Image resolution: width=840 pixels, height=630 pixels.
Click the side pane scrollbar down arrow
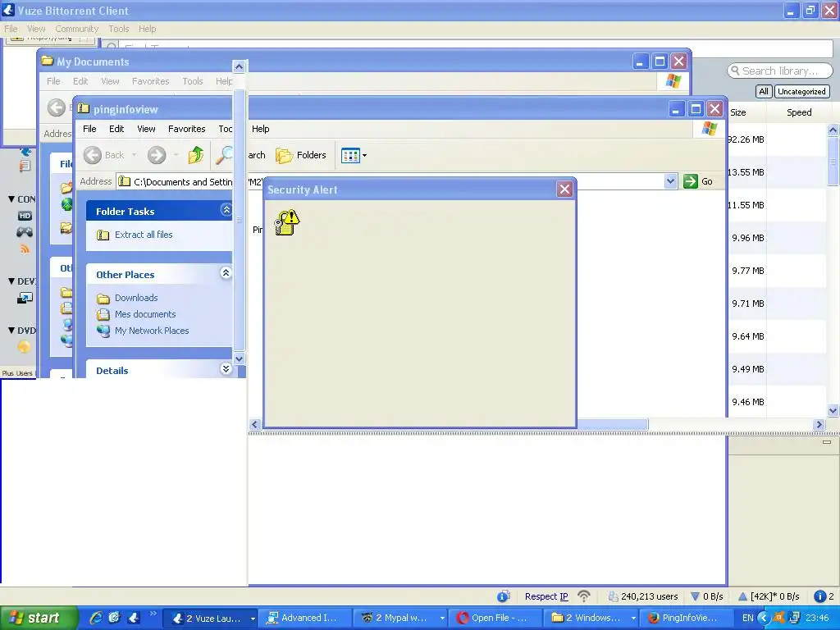click(x=240, y=359)
